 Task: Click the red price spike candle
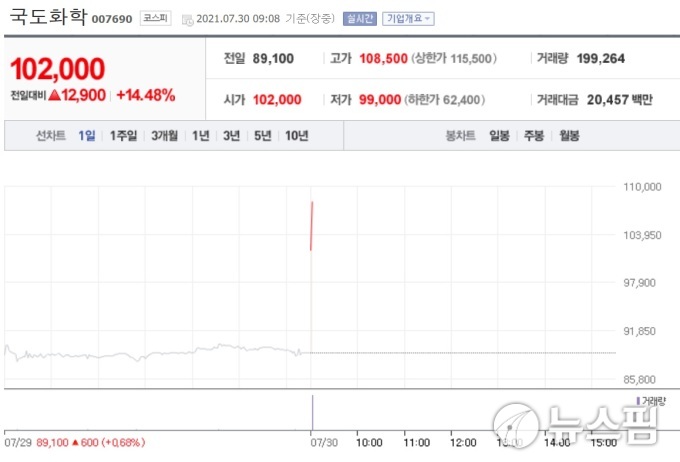pos(312,226)
